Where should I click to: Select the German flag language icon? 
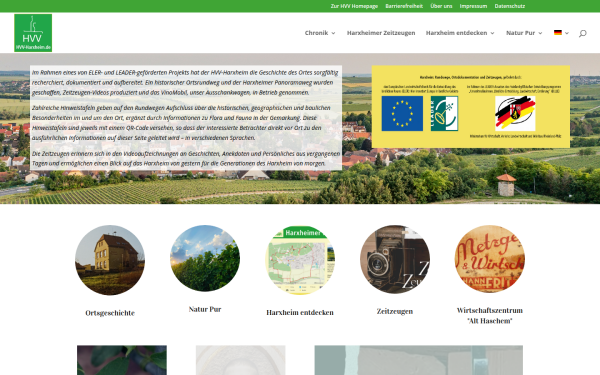[558, 33]
